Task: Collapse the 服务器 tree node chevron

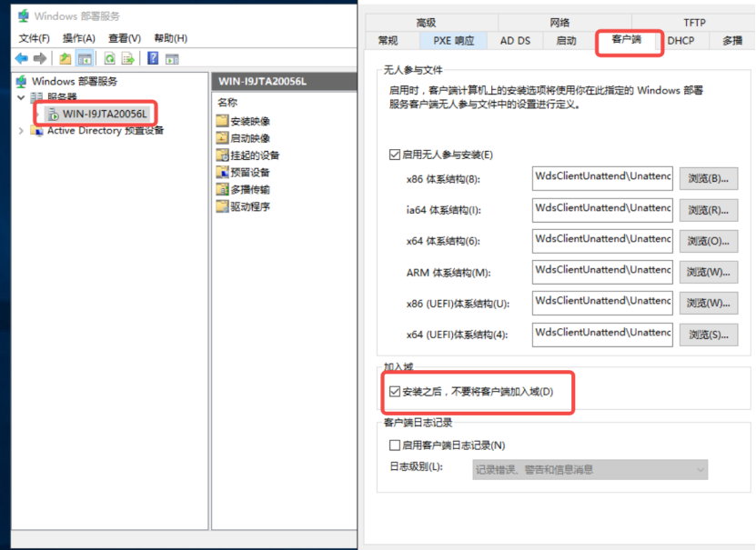Action: [21, 98]
